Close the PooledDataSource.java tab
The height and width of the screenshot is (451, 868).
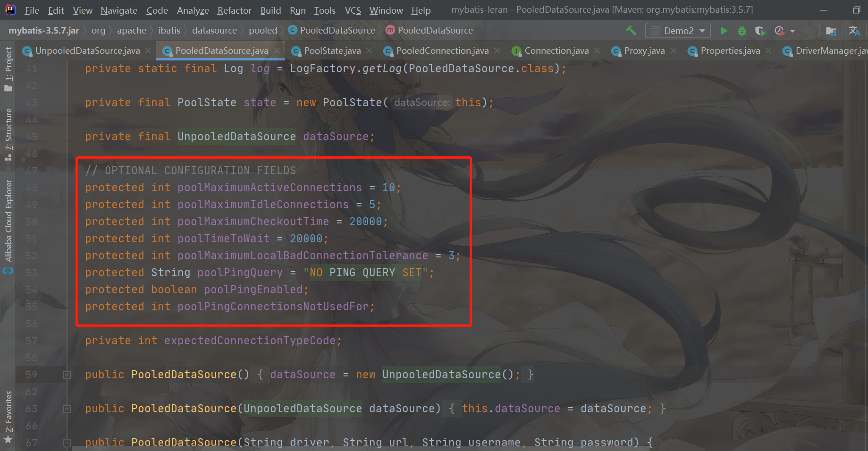(x=277, y=51)
